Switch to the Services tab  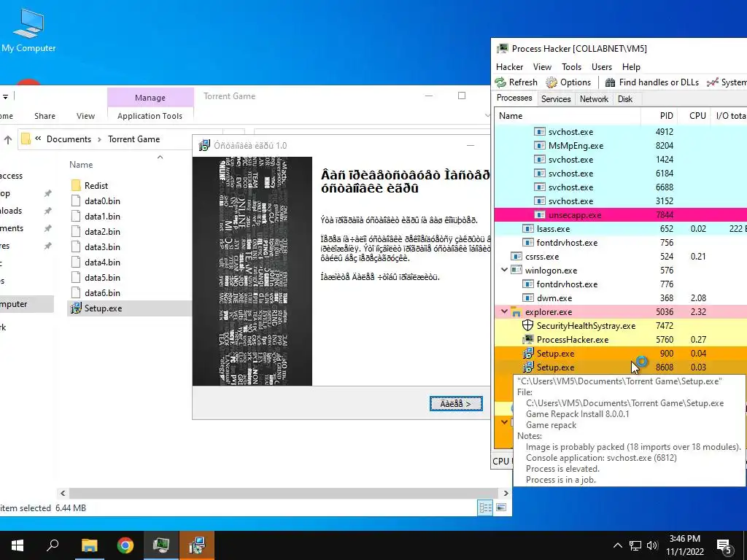(555, 98)
